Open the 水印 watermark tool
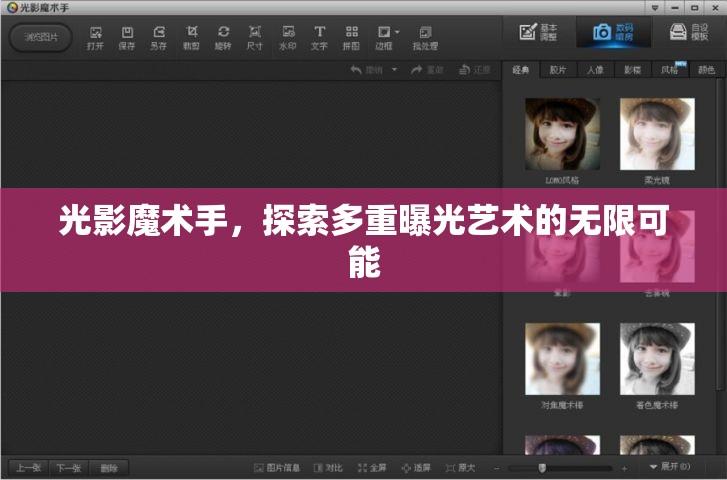 tap(287, 38)
